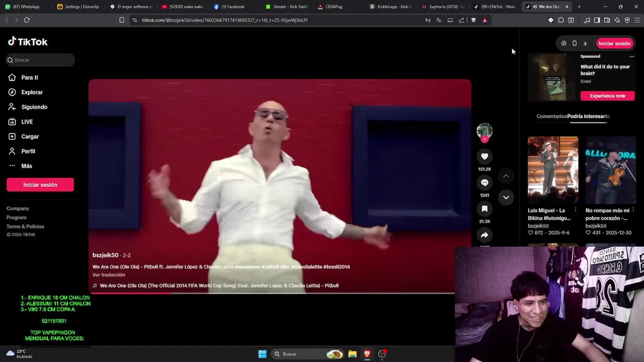Go to previous video with up chevron
Screen dimensions: 644x362
tap(506, 176)
